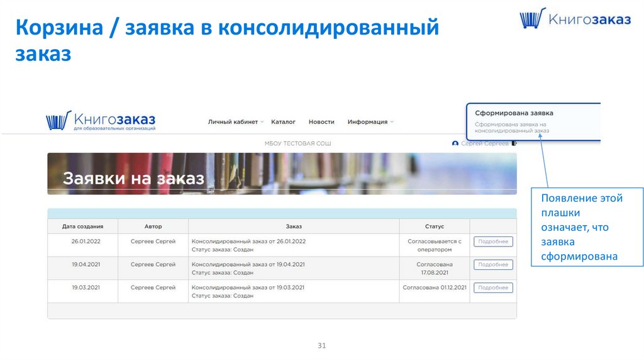The height and width of the screenshot is (361, 644).
Task: Click Подробнее for the 26.01.2022 order
Action: point(493,242)
